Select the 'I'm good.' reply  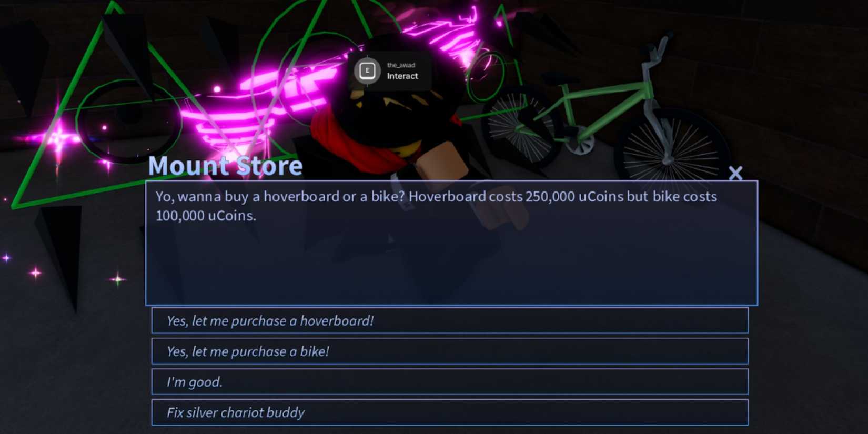point(450,382)
